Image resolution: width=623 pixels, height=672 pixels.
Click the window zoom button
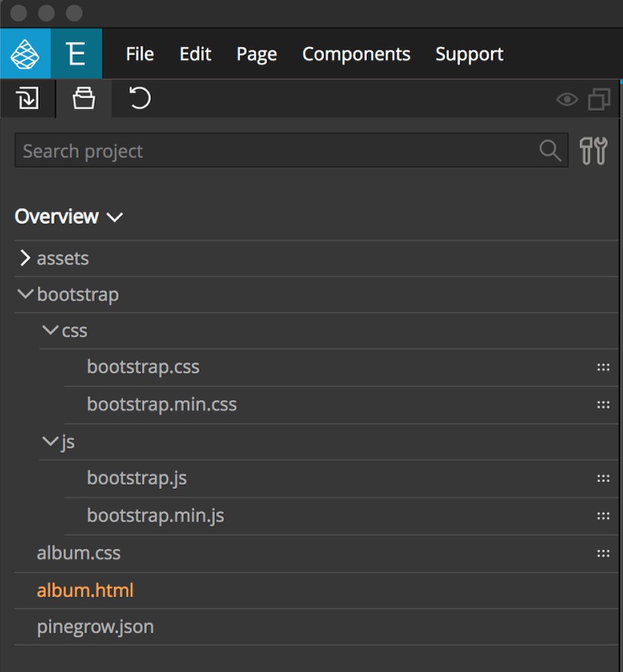[x=74, y=13]
